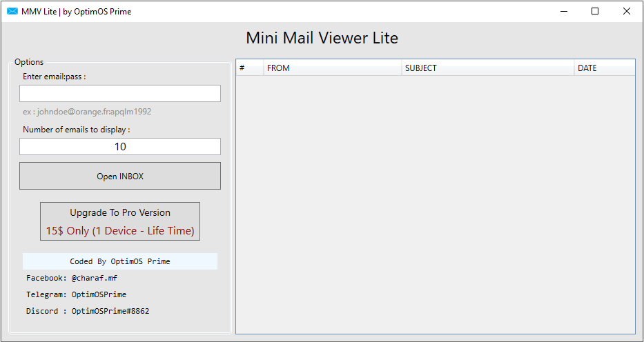Click the Facebook: @charaf.mf line
Viewport: 644px width, 342px height.
tap(72, 278)
